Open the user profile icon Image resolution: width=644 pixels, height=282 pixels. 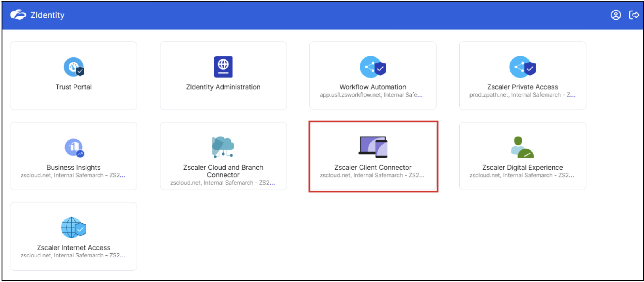(x=616, y=15)
